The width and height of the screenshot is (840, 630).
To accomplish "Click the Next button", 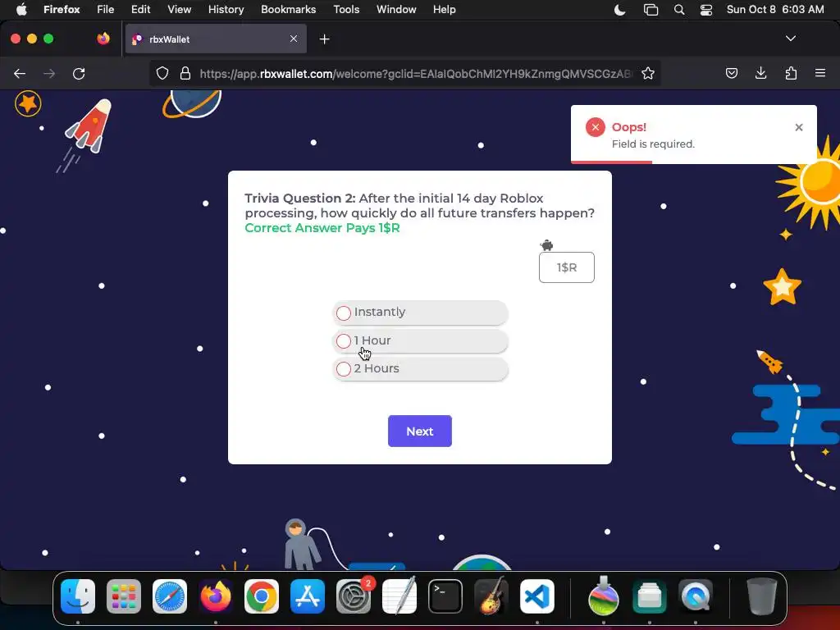I will 419,431.
